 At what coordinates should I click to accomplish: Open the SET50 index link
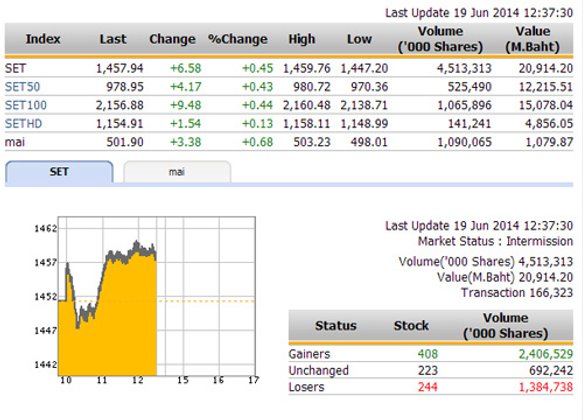[x=22, y=87]
